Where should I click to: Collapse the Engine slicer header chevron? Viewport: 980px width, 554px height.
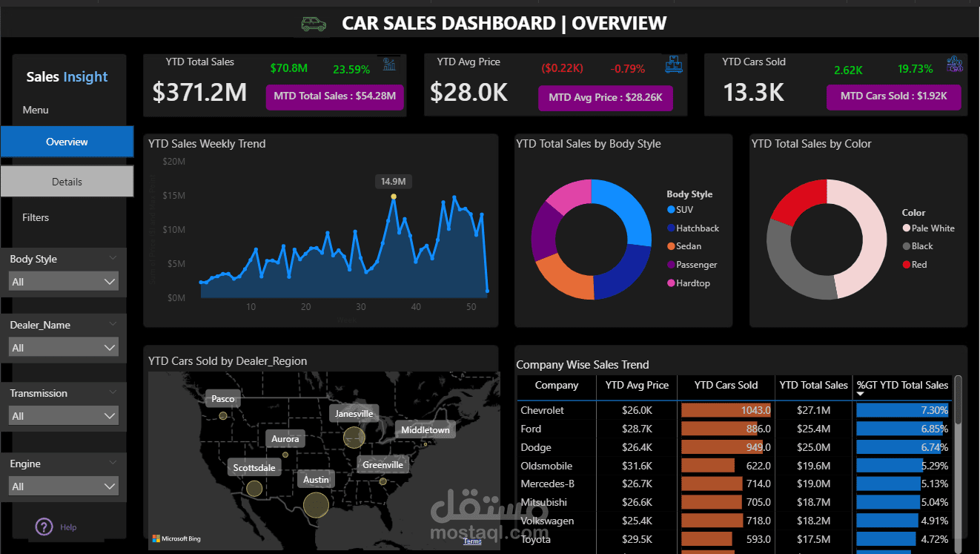tap(113, 463)
